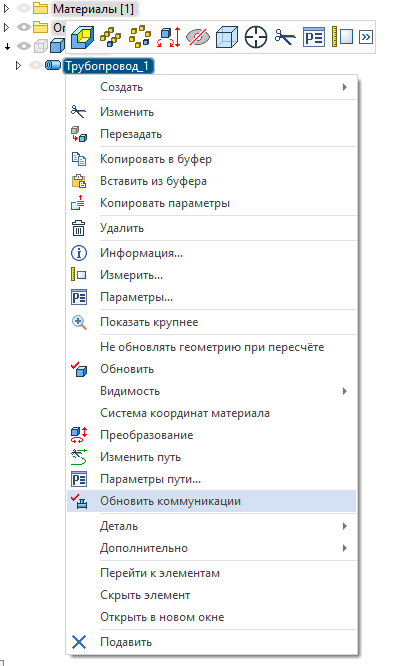This screenshot has width=393, height=666.
Task: Toggle visibility eye of second folder
Action: click(x=24, y=27)
